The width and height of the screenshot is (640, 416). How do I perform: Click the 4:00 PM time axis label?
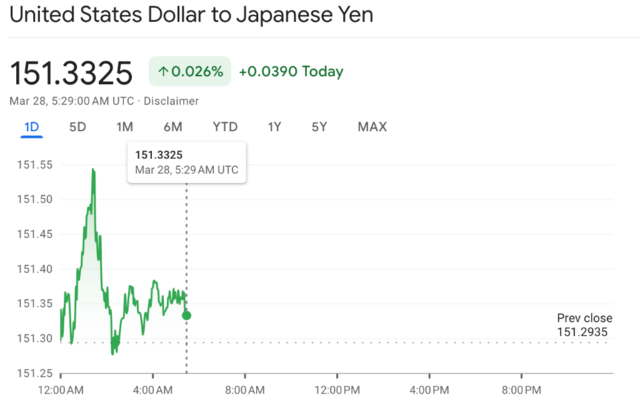(428, 388)
